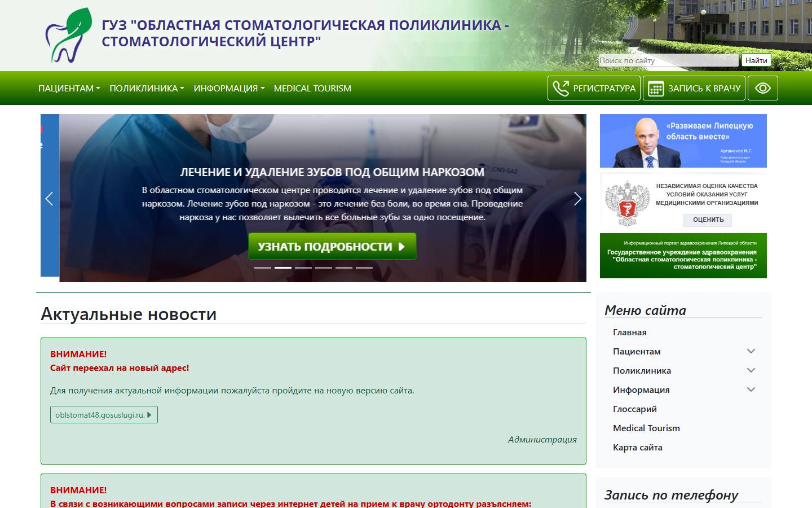Screen dimensions: 812x508
Task: Click the Найти search button
Action: tap(756, 60)
